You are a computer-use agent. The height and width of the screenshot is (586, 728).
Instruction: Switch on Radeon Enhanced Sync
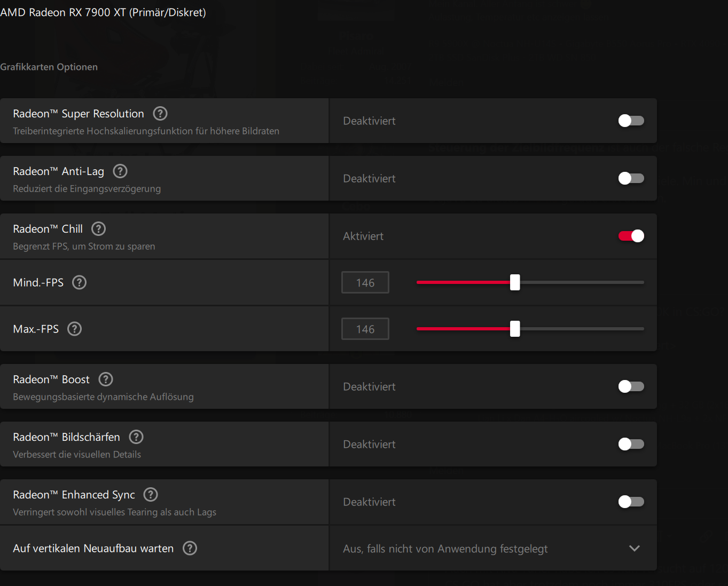[x=631, y=502]
